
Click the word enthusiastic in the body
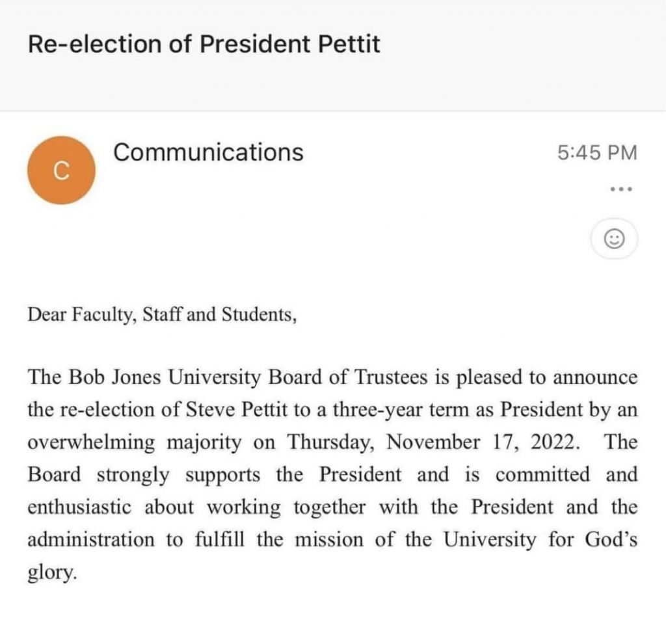click(79, 507)
